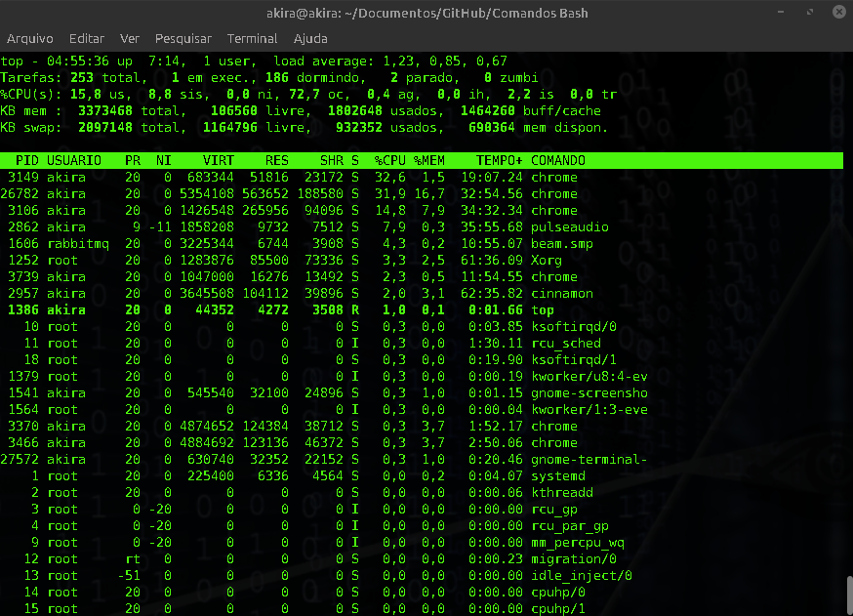This screenshot has height=616, width=853.
Task: Click the gnome-screensho command name
Action: tap(589, 392)
